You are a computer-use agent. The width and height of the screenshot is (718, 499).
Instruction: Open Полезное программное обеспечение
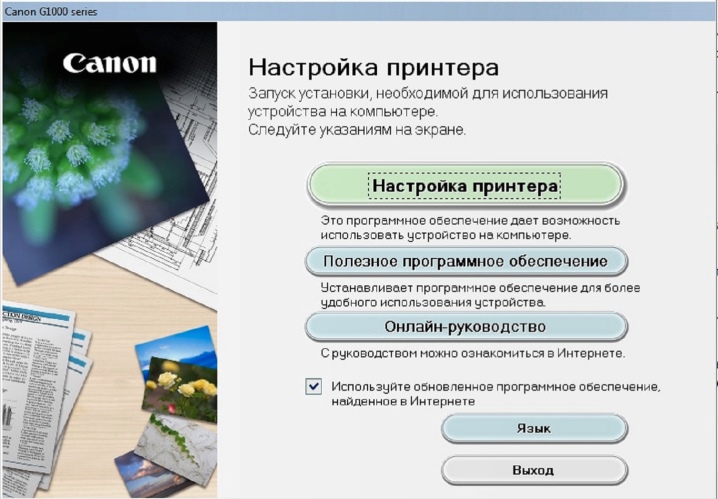coord(466,261)
